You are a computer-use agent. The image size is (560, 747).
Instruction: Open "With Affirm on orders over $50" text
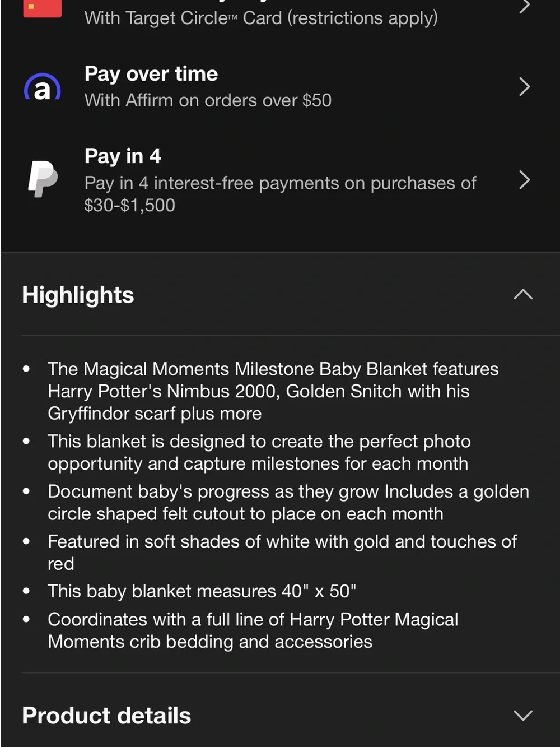[x=208, y=100]
